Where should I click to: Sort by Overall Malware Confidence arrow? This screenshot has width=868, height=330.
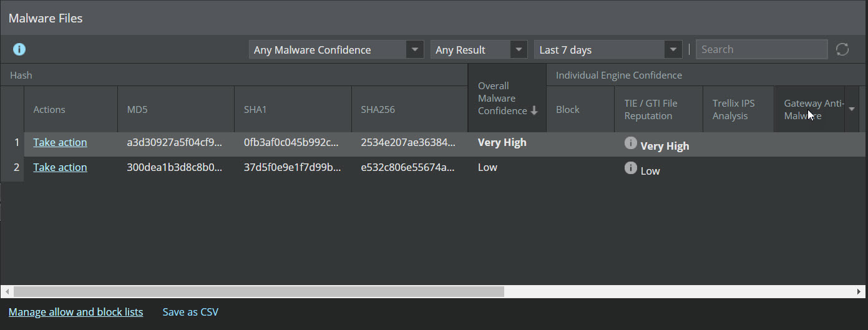coord(534,111)
